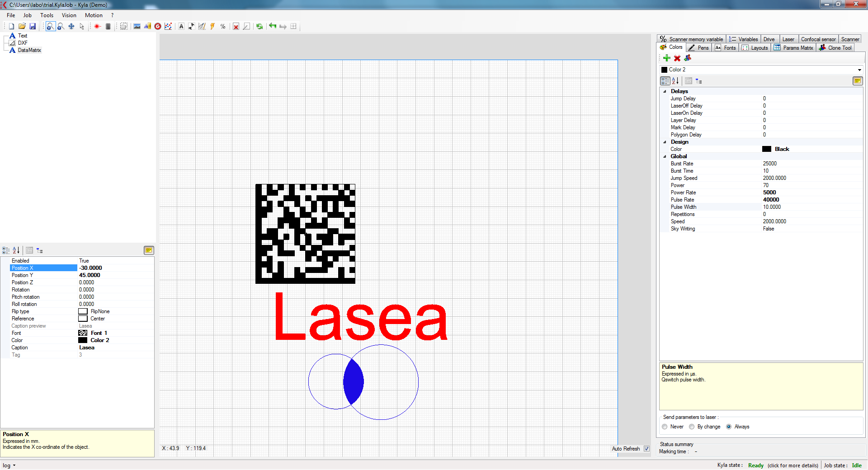
Task: Select the Never radio option
Action: pos(665,427)
